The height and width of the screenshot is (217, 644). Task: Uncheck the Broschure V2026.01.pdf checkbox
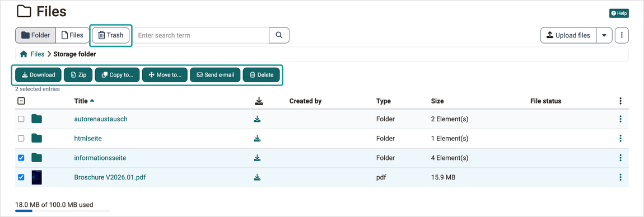pyautogui.click(x=21, y=177)
